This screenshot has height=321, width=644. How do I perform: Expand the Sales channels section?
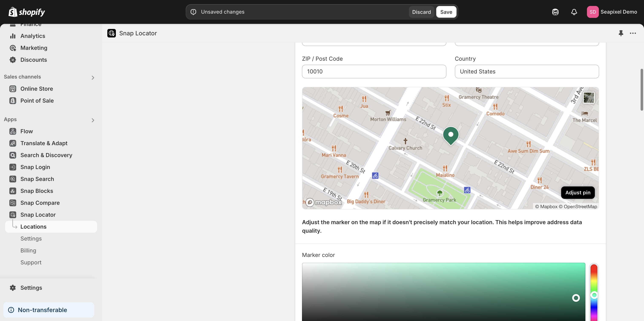(x=93, y=78)
